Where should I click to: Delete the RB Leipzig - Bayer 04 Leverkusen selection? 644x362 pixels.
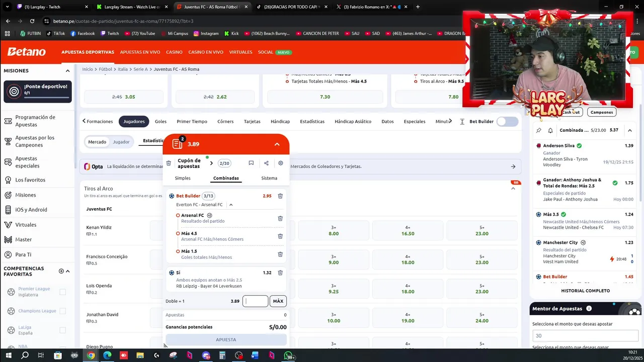pos(280,273)
